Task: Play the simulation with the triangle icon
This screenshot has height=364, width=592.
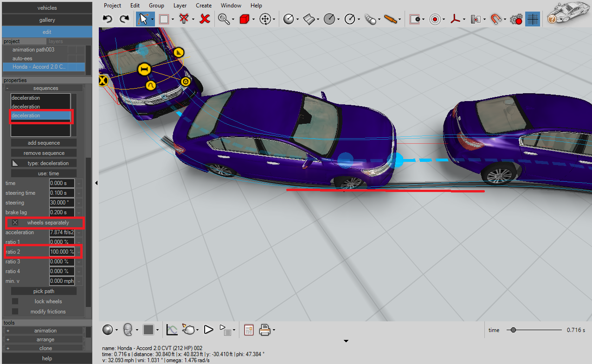Action: coord(208,330)
